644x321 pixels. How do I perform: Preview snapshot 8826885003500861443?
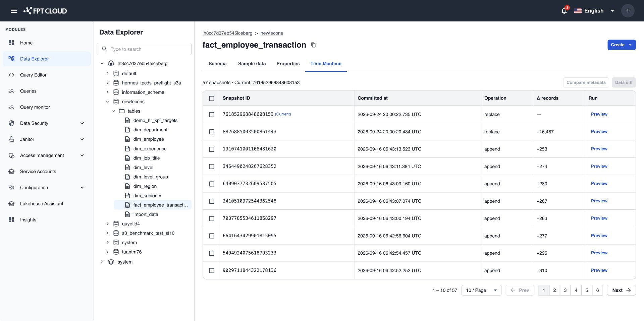pyautogui.click(x=599, y=132)
